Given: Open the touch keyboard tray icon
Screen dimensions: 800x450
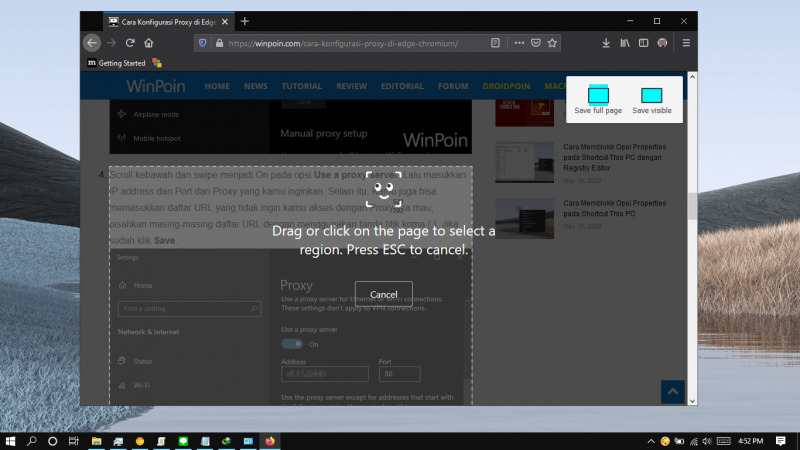Looking at the screenshot, I should click(723, 441).
